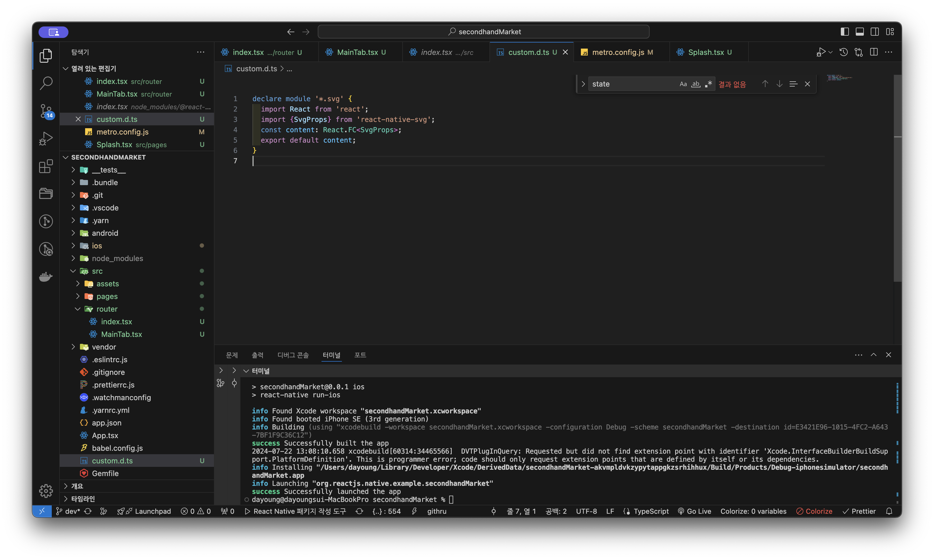Click Split Editor Right icon
934x560 pixels.
pyautogui.click(x=874, y=52)
